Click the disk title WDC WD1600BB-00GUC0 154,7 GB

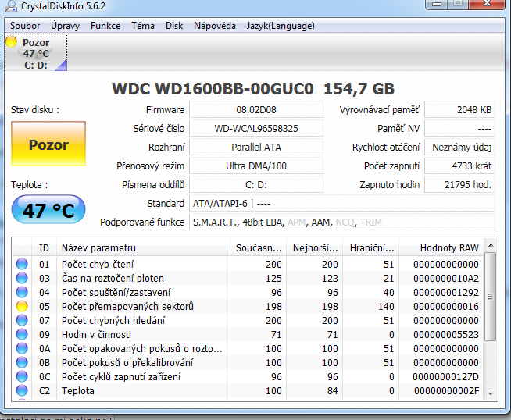[253, 88]
